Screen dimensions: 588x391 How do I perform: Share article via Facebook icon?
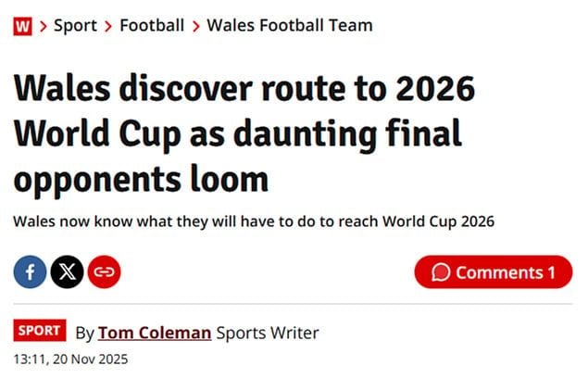pyautogui.click(x=31, y=272)
